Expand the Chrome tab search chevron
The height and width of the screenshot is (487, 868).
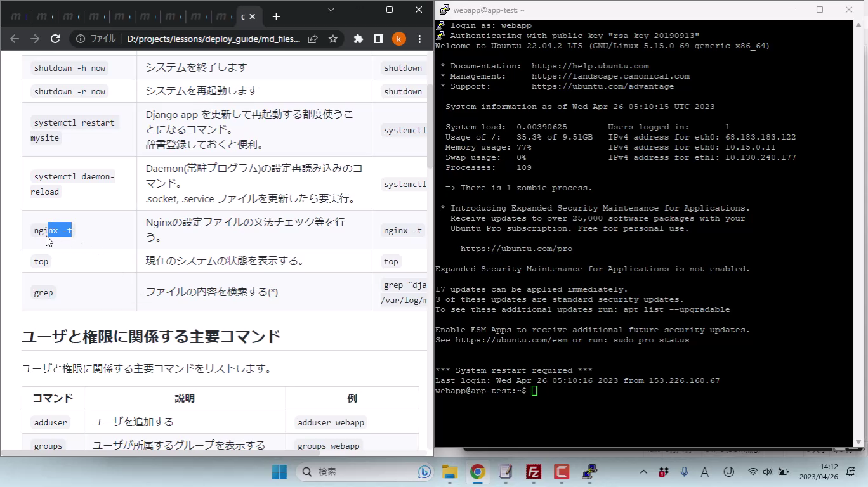click(x=331, y=10)
